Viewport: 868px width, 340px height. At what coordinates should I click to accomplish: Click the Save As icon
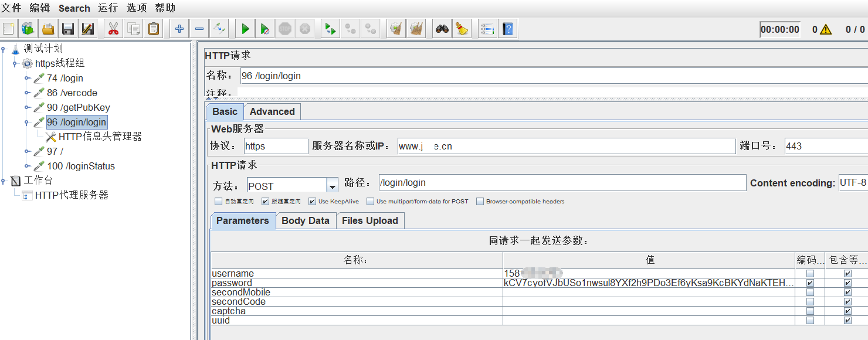tap(87, 29)
